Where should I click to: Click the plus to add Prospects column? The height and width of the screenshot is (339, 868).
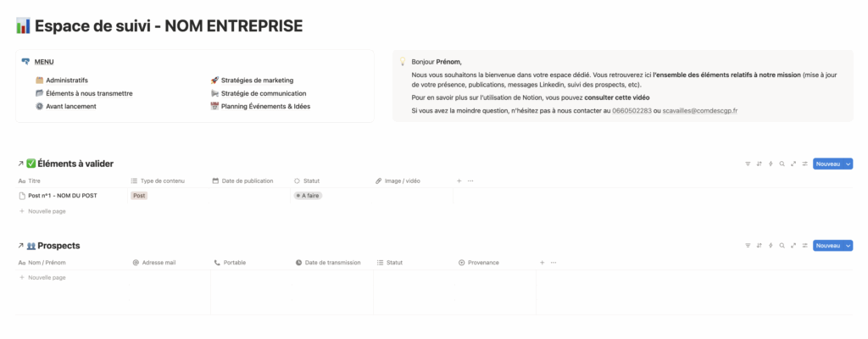542,263
